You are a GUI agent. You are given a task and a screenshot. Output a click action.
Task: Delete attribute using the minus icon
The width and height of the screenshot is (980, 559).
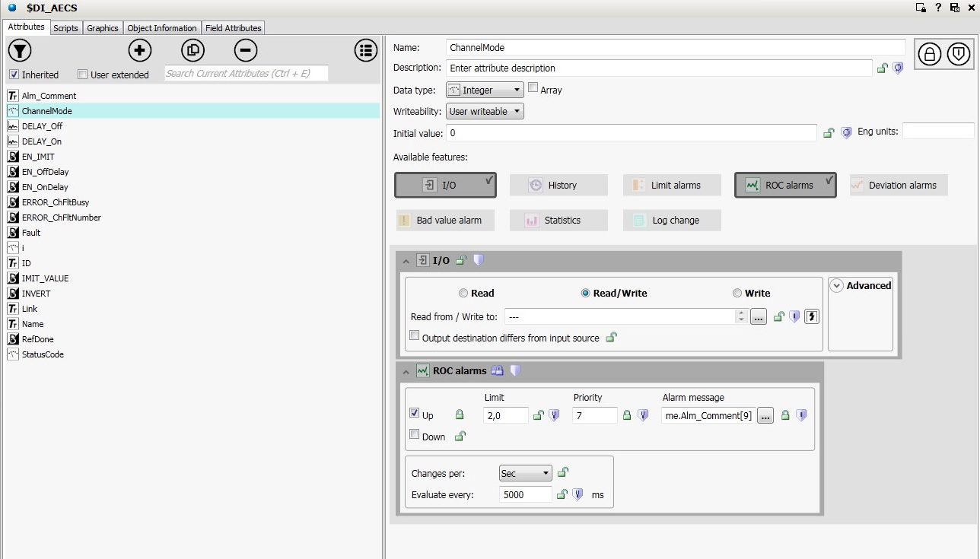click(x=245, y=51)
